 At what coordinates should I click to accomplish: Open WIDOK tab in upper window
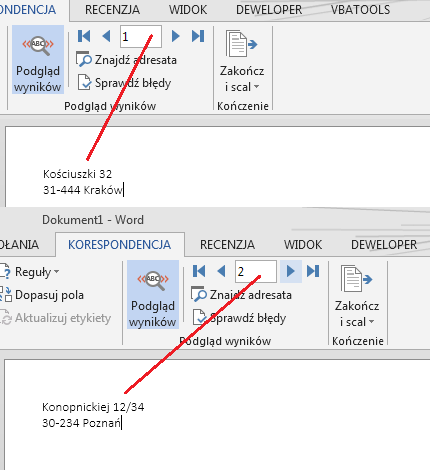[188, 10]
